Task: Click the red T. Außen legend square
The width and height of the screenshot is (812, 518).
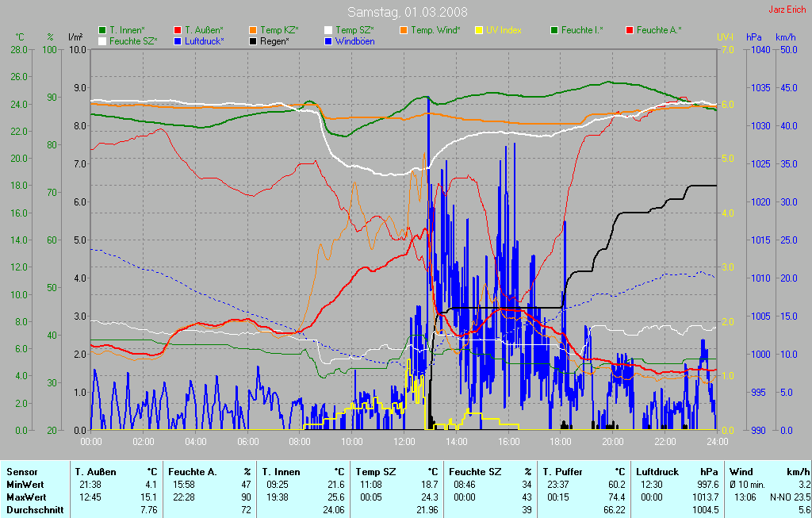Action: (x=178, y=30)
